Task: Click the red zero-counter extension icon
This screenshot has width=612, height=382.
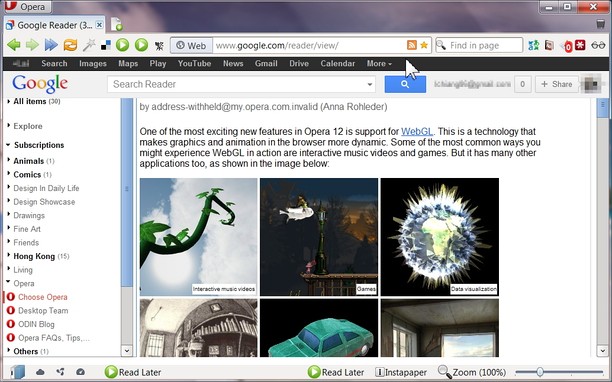Action: pos(567,47)
